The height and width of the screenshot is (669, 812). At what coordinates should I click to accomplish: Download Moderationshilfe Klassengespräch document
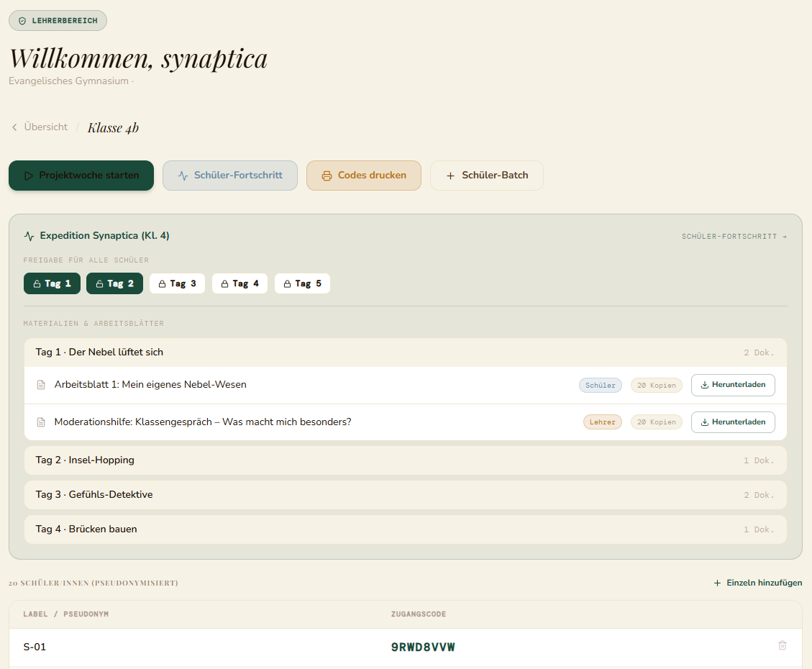pyautogui.click(x=733, y=422)
